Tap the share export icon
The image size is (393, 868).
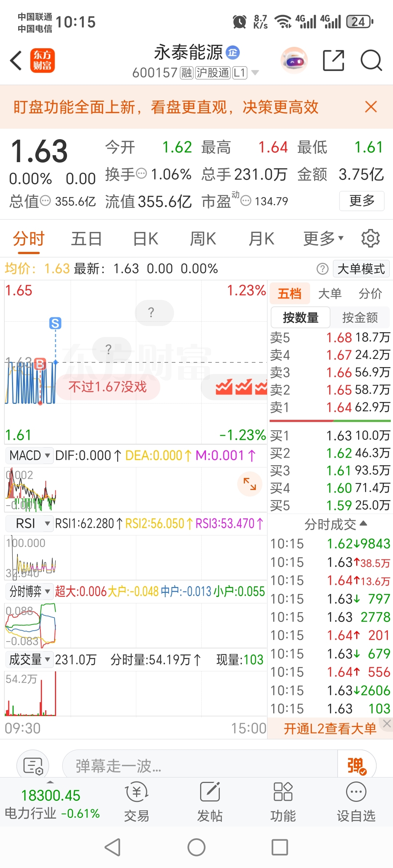click(334, 60)
